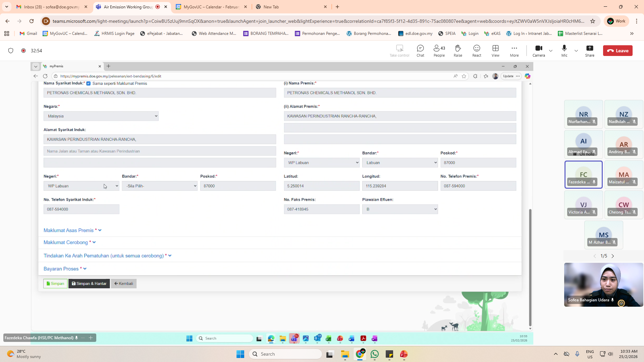Screen dimensions: 644x362
Task: Click the meeting shield privacy icon
Action: pyautogui.click(x=11, y=51)
